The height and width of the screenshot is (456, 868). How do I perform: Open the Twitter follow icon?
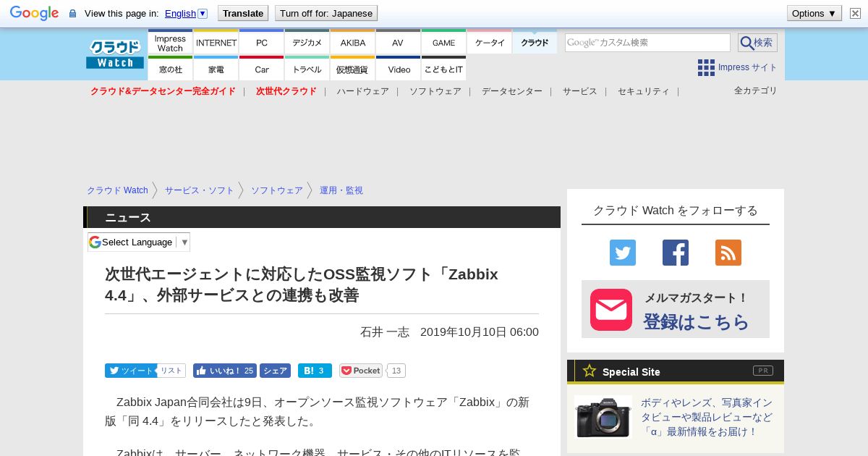(x=623, y=253)
